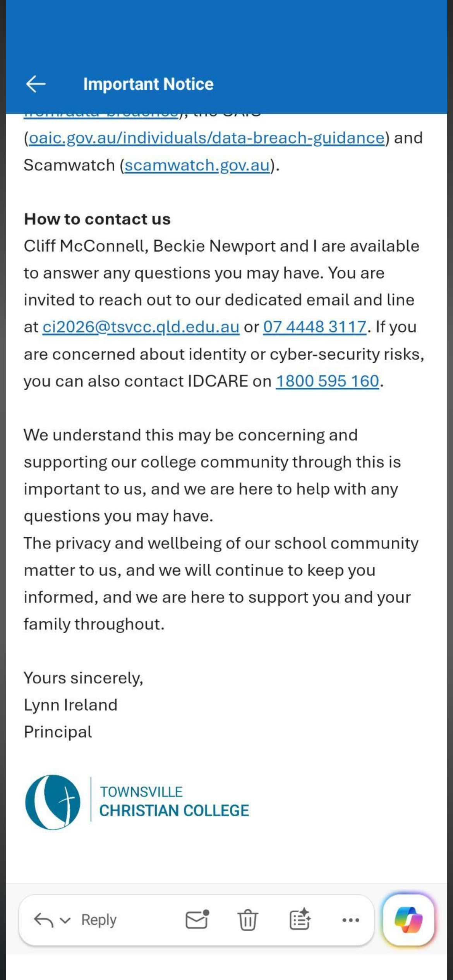
Task: Tap the curved reply arrow icon
Action: coord(44,920)
